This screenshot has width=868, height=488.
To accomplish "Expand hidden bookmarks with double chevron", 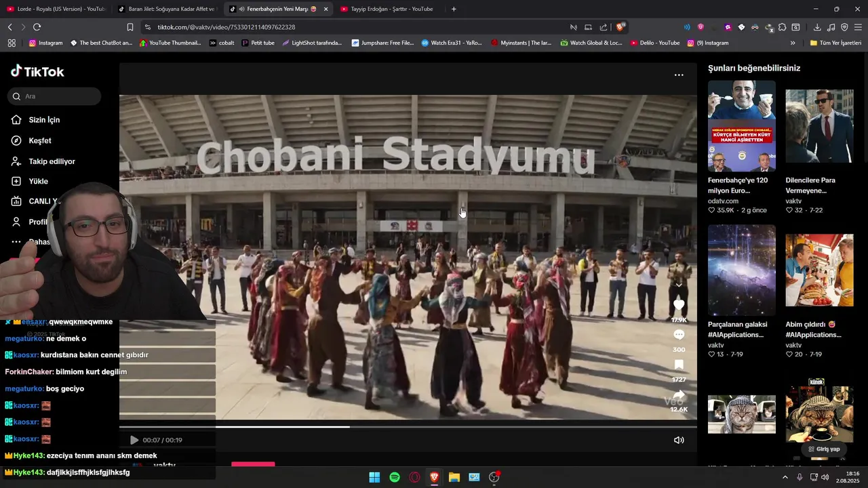I will point(793,43).
